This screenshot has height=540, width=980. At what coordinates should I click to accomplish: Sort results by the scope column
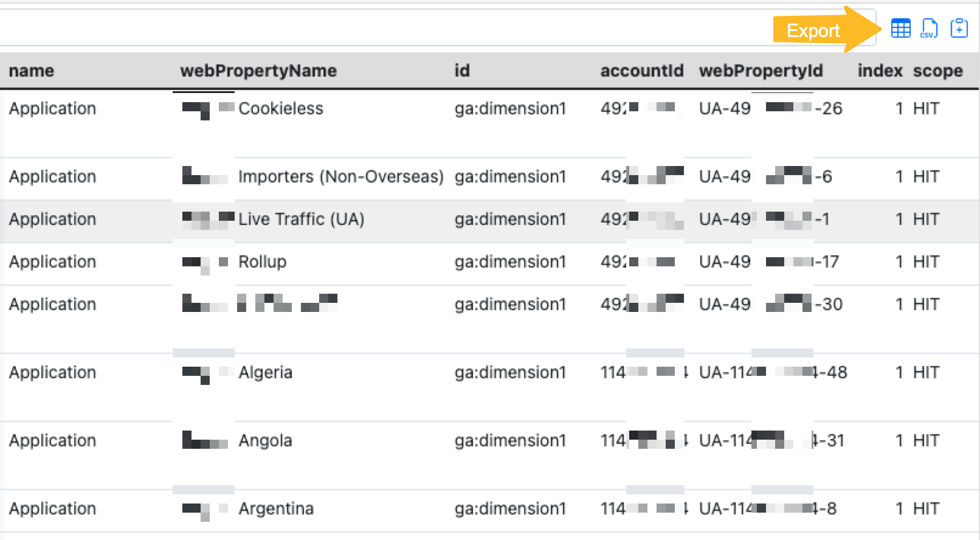[x=937, y=71]
